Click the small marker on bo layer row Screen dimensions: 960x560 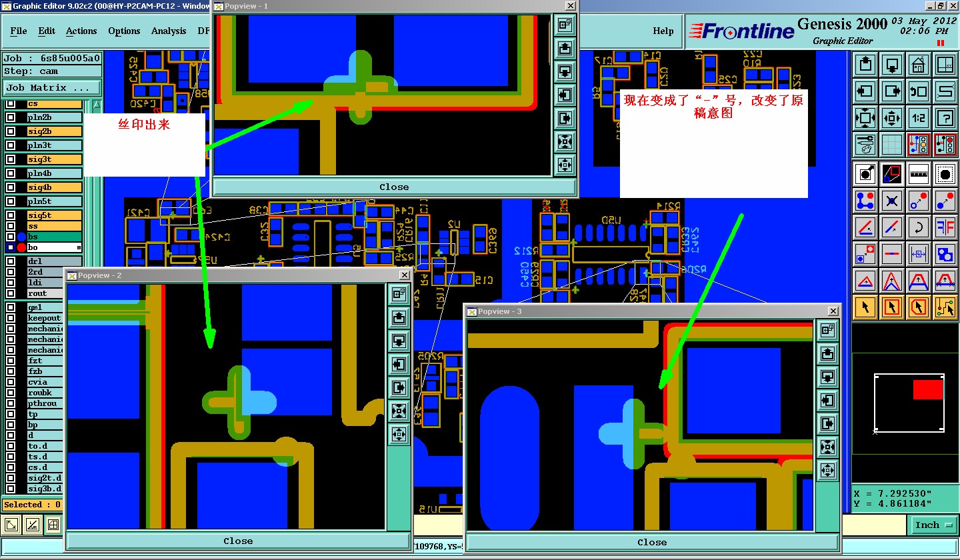[79, 247]
